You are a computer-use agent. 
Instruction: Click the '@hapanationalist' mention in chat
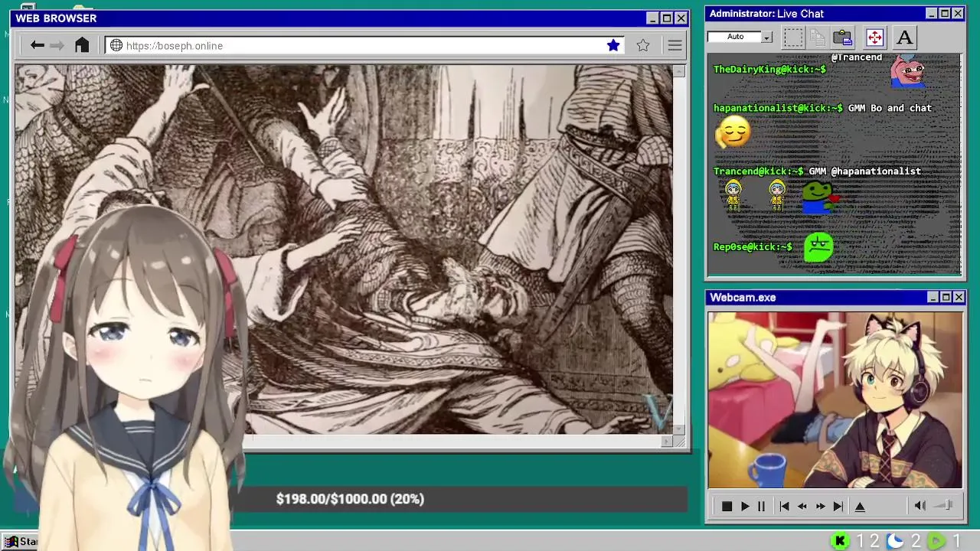point(876,171)
